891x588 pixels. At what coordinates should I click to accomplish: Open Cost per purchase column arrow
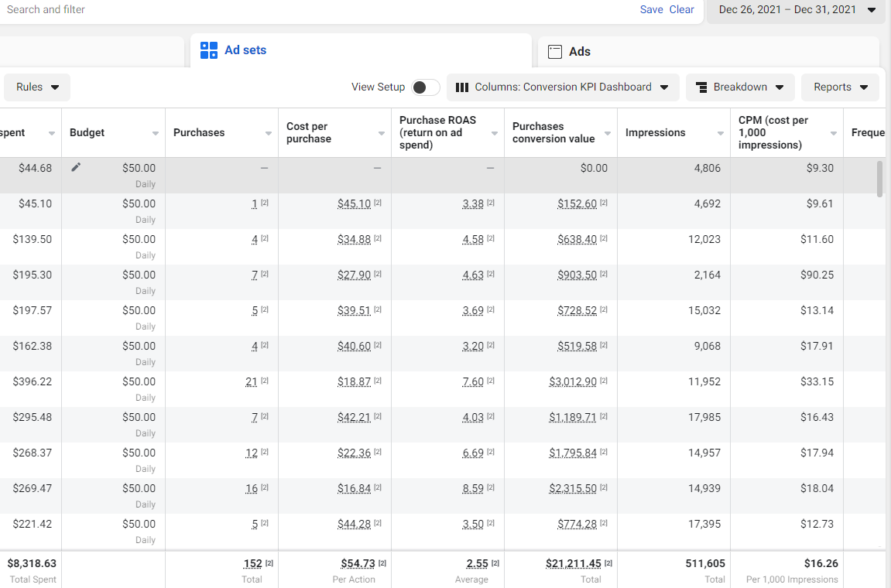(x=382, y=134)
